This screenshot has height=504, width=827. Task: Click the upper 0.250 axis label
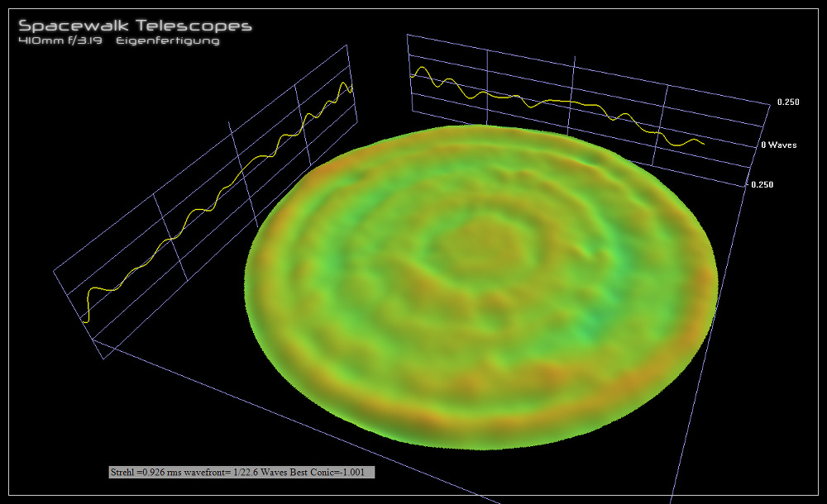click(x=787, y=102)
